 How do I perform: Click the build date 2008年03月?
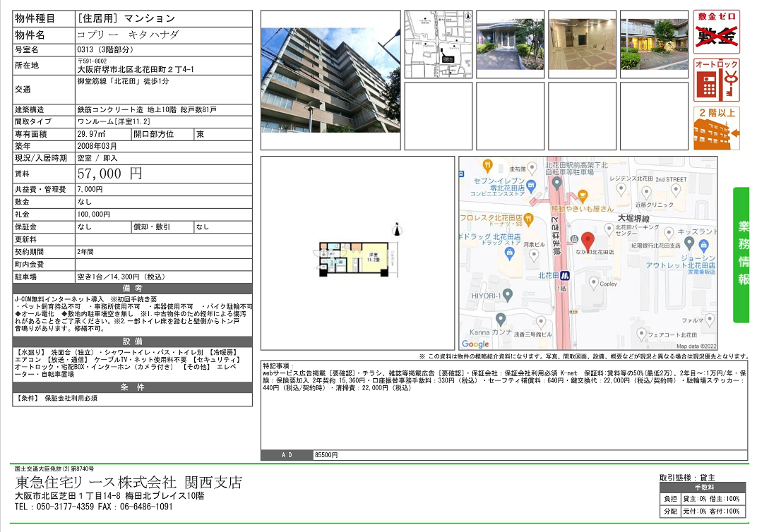97,146
